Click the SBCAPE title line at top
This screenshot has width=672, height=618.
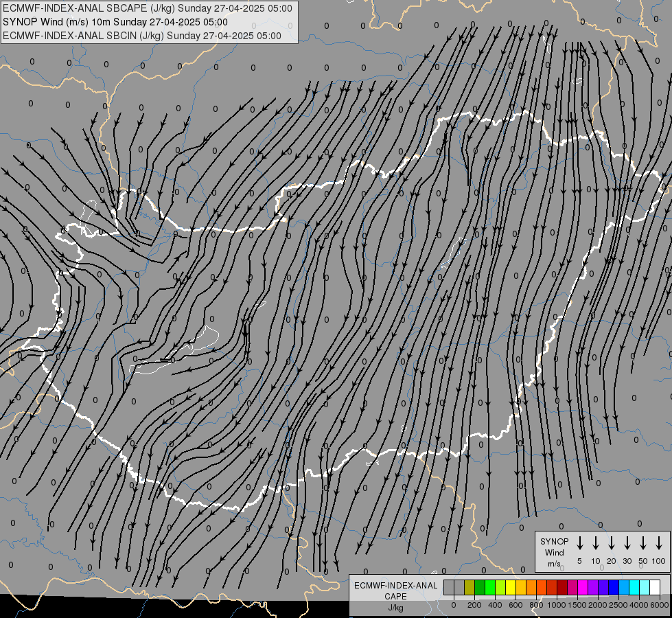pos(148,8)
